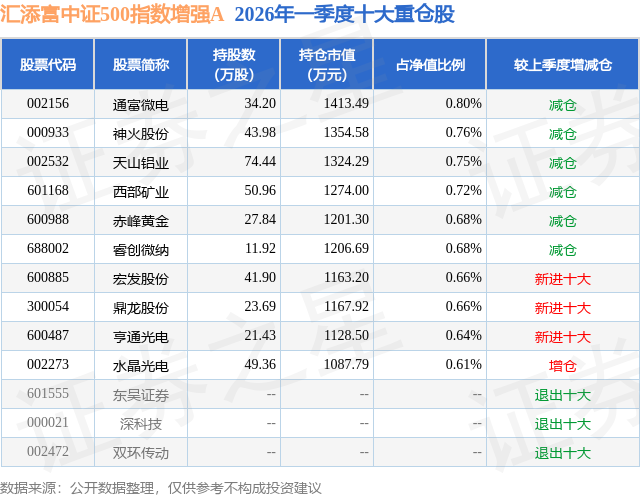This screenshot has width=640, height=497.
Task: Click the 持股数(万股) column header
Action: (x=234, y=64)
